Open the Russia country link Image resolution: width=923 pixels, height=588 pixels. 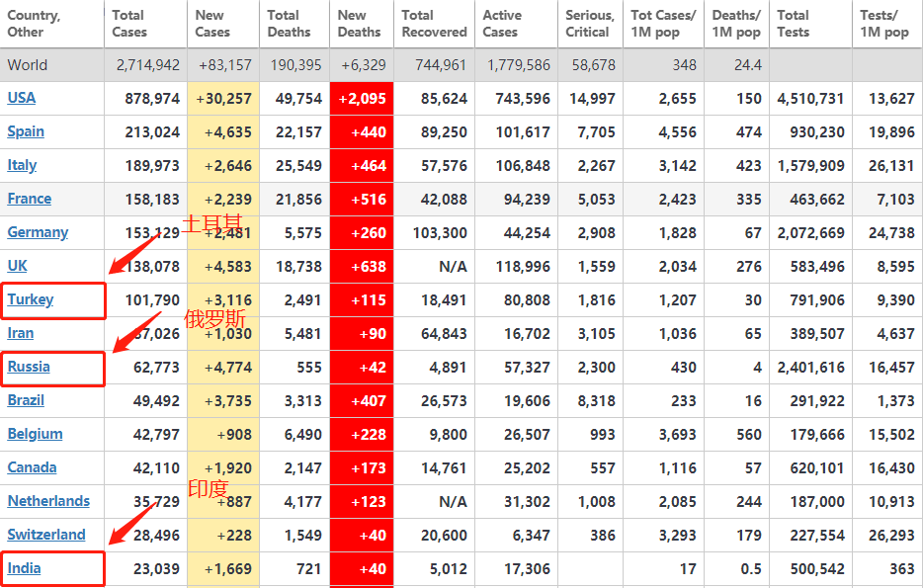tap(29, 367)
